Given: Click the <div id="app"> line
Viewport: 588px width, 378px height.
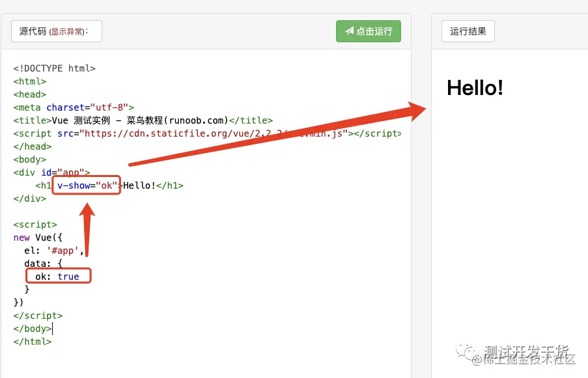Looking at the screenshot, I should tap(51, 172).
